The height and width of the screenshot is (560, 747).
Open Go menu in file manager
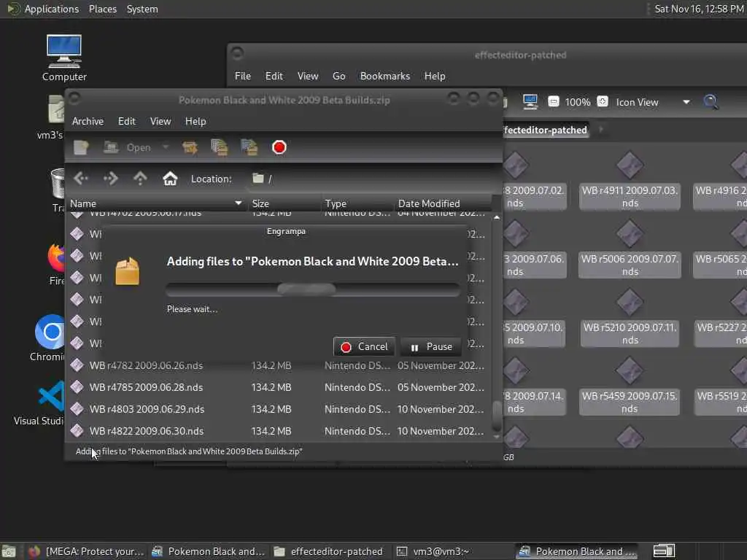pos(338,76)
